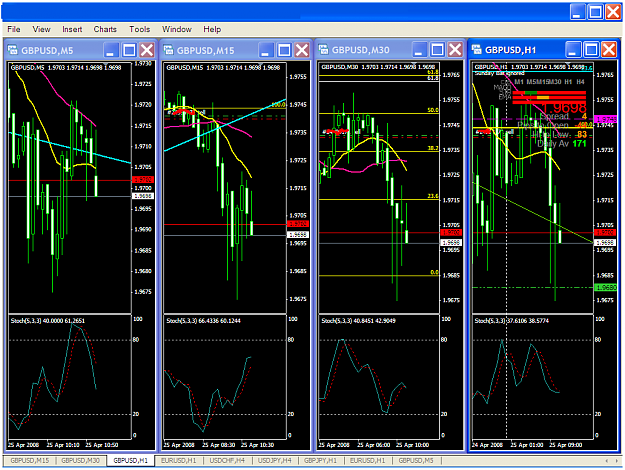The width and height of the screenshot is (625, 470).
Task: Click the GBPUSD,M15 chart window icon
Action: pyautogui.click(x=168, y=50)
